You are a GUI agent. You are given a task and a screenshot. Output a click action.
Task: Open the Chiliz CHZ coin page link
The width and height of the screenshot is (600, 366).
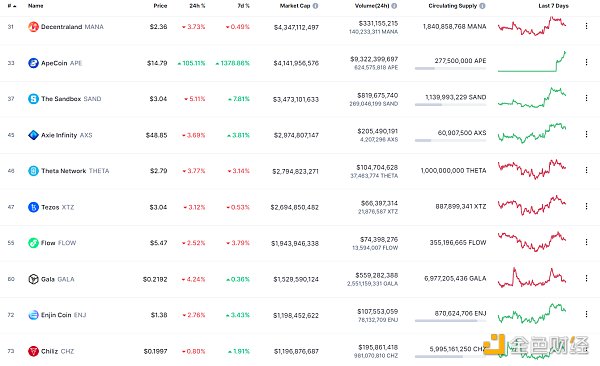point(57,351)
